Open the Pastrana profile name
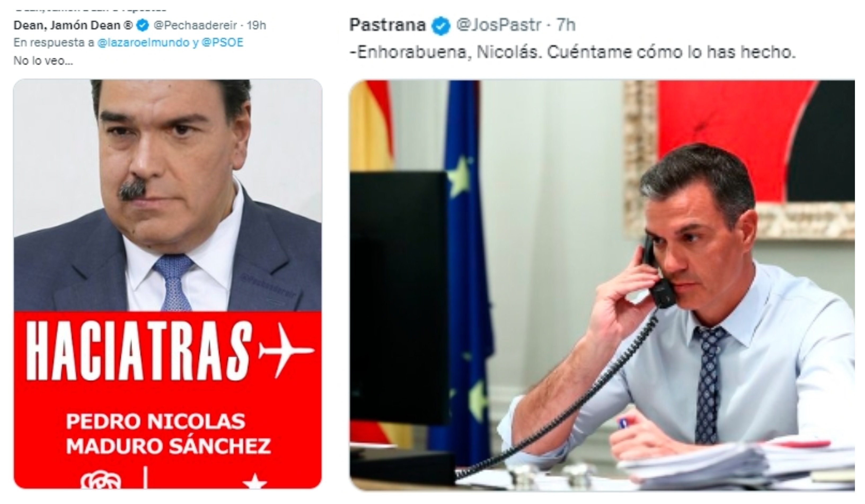This screenshot has width=865, height=504. point(387,25)
